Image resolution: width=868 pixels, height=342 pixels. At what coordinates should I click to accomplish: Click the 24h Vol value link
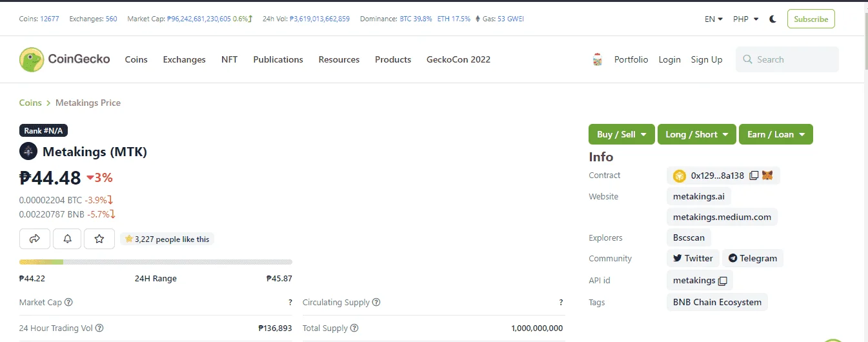tap(319, 19)
